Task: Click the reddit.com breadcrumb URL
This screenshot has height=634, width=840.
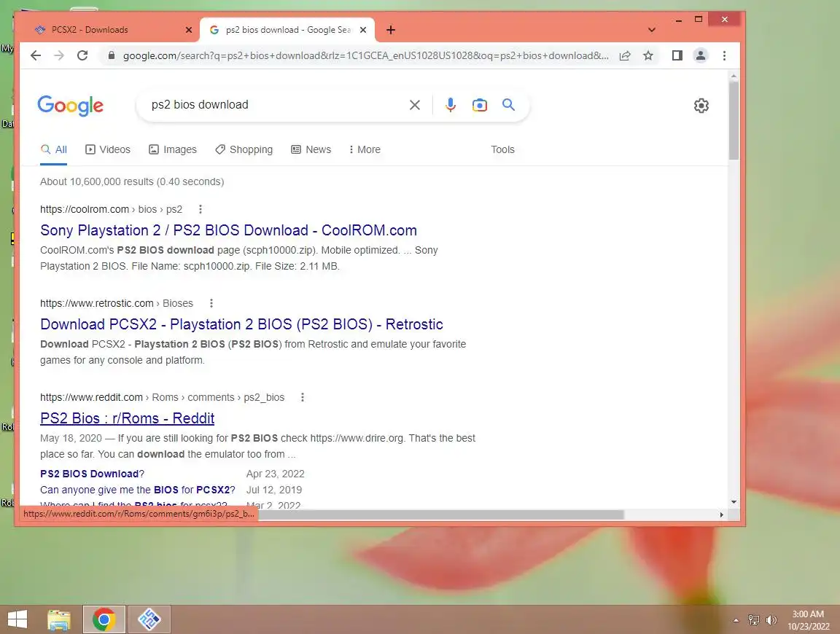Action: [163, 397]
